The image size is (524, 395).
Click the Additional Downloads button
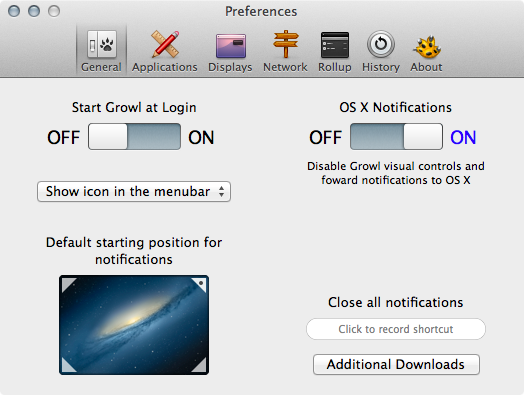[396, 365]
